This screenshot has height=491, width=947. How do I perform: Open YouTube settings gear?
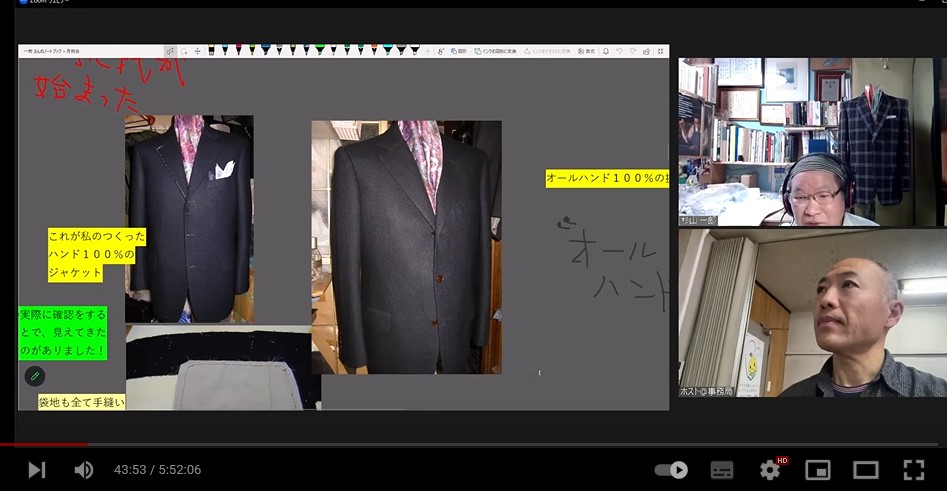770,469
